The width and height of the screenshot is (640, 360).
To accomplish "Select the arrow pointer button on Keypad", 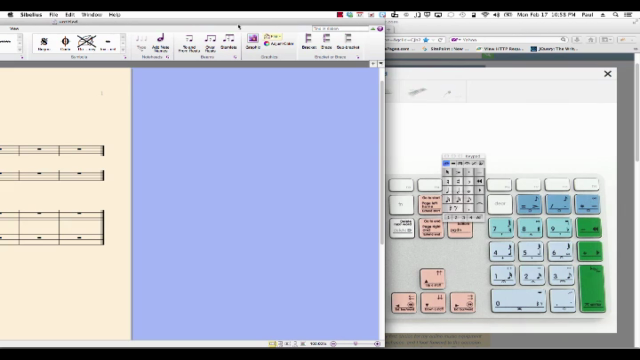I will (447, 172).
